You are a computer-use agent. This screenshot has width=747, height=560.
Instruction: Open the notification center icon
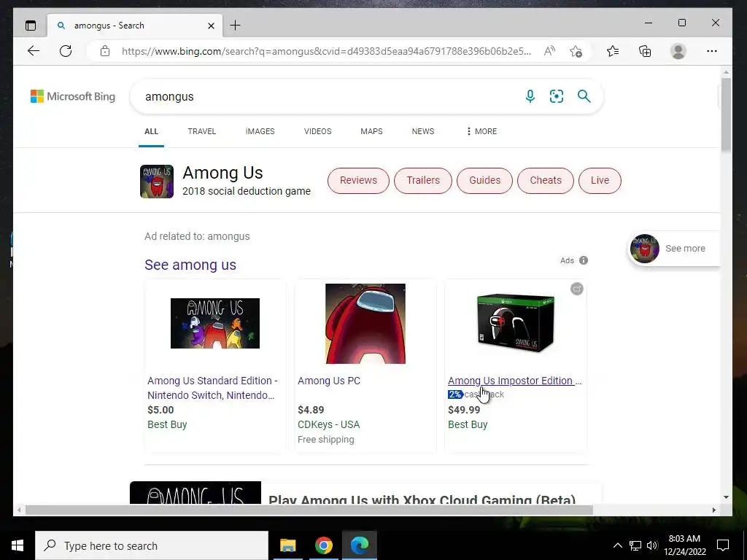[x=723, y=545]
